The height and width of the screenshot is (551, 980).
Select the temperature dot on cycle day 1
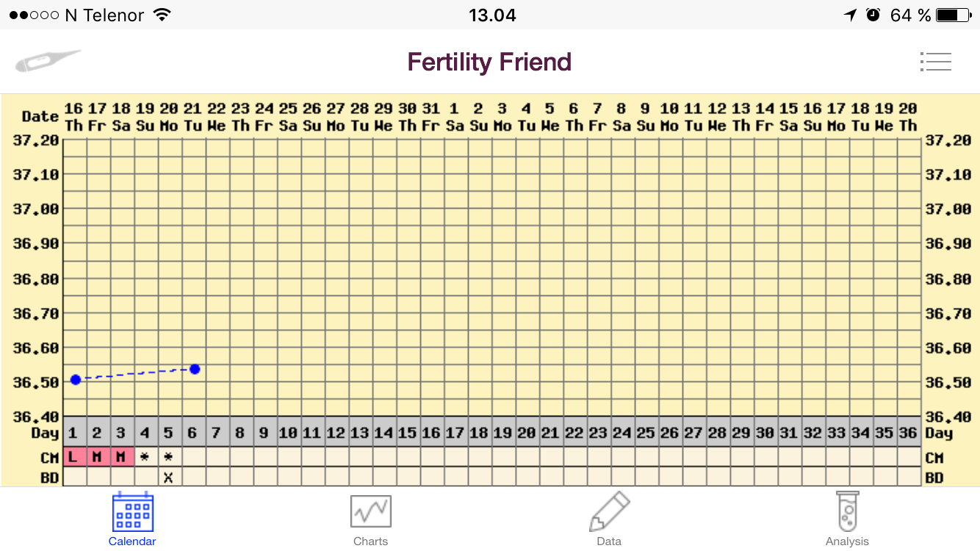click(75, 379)
